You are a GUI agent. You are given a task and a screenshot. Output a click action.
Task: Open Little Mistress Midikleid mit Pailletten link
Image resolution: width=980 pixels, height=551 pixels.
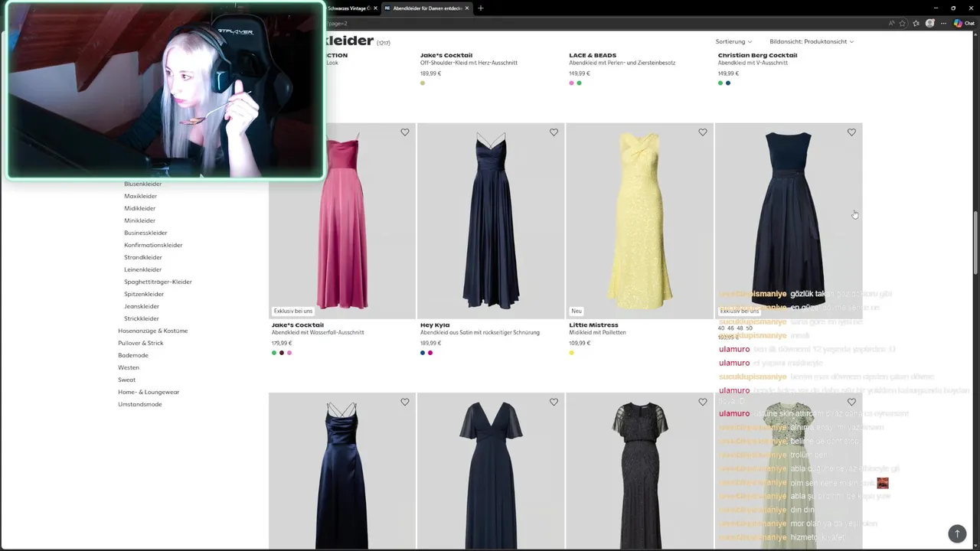click(x=597, y=333)
